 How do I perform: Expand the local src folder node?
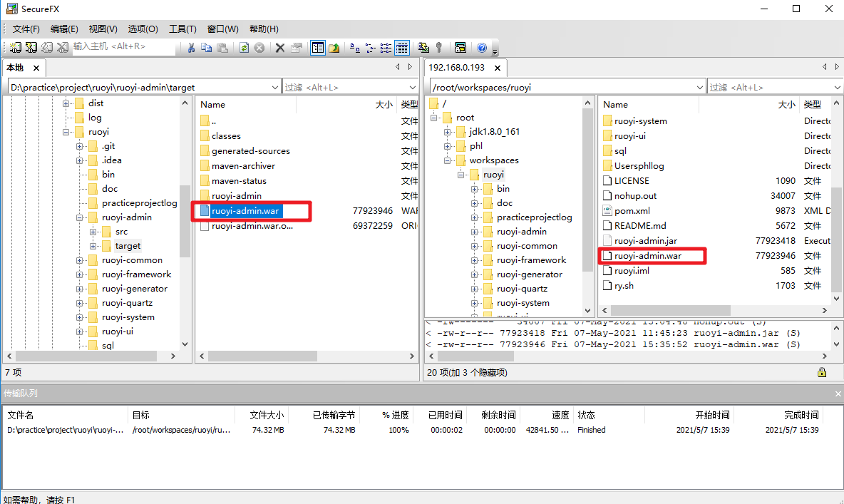pyautogui.click(x=93, y=232)
